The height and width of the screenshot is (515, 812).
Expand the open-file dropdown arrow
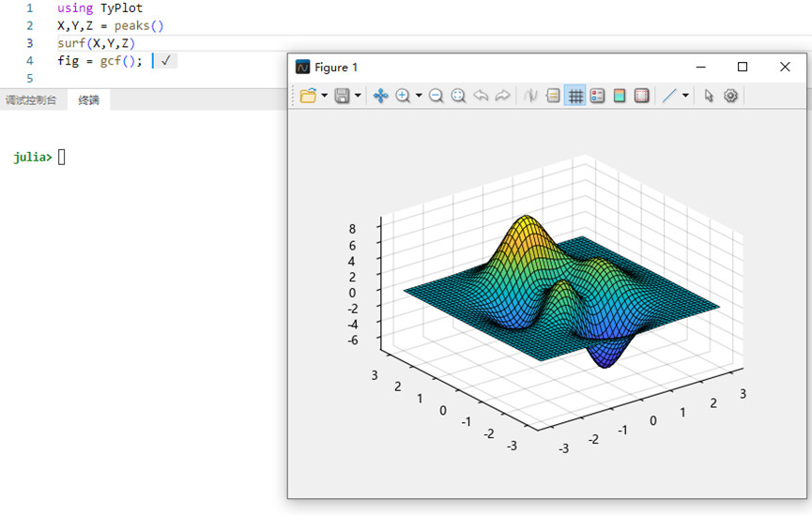click(324, 96)
